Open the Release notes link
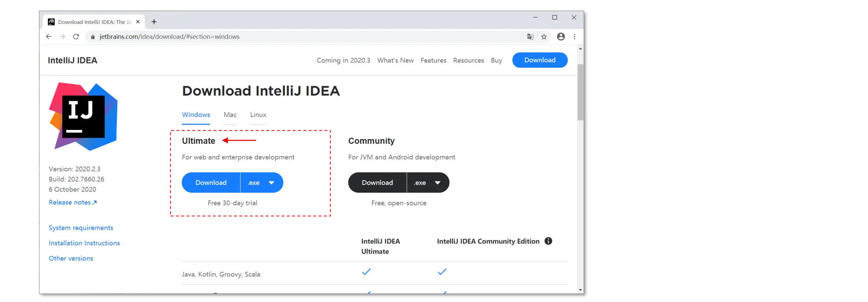 73,202
